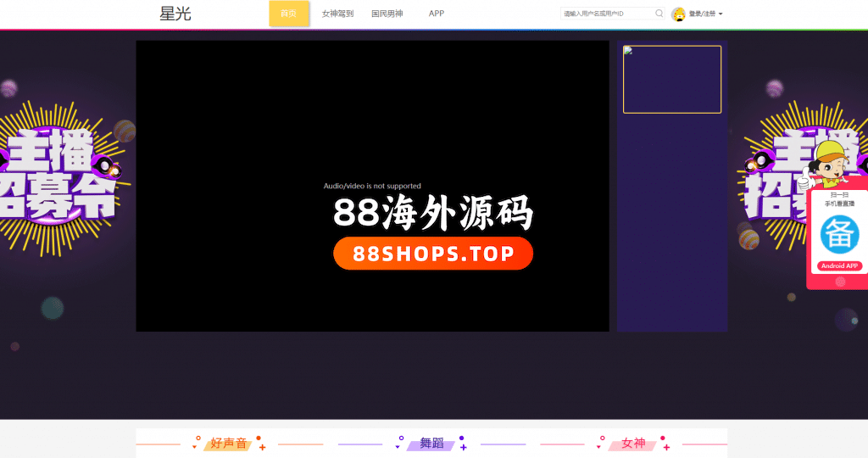Screen dimensions: 868x458
Task: Select the APP navigation item
Action: [x=437, y=14]
